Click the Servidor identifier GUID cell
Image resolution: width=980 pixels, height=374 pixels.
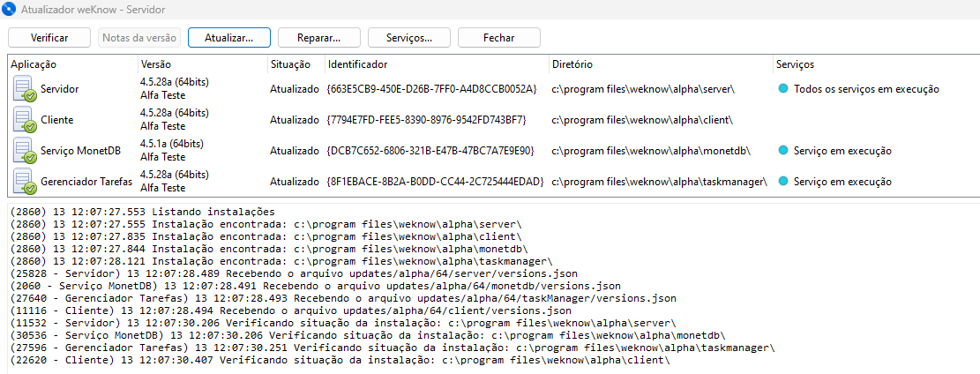431,89
